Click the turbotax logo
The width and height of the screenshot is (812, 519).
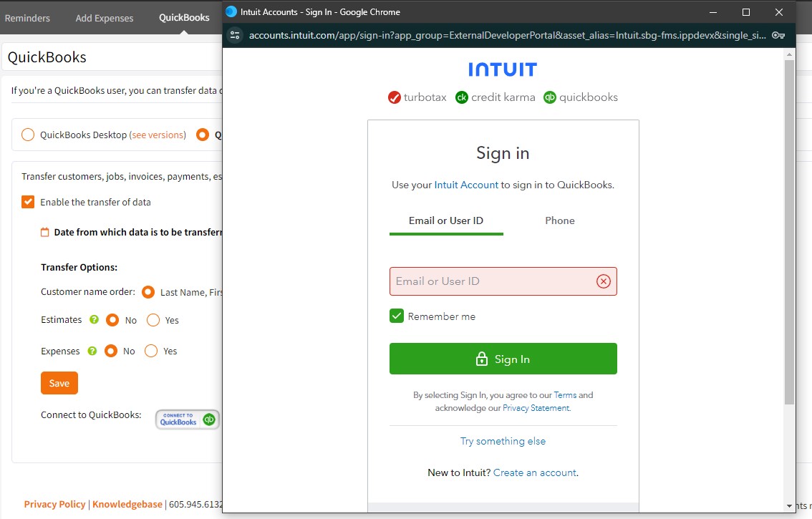[417, 97]
